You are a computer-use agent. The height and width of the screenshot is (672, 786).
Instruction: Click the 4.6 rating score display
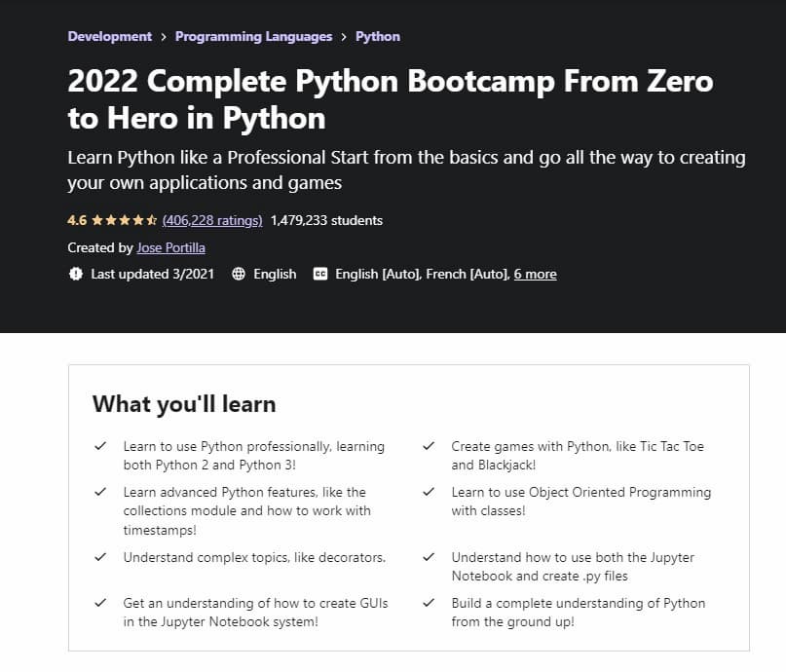tap(77, 220)
